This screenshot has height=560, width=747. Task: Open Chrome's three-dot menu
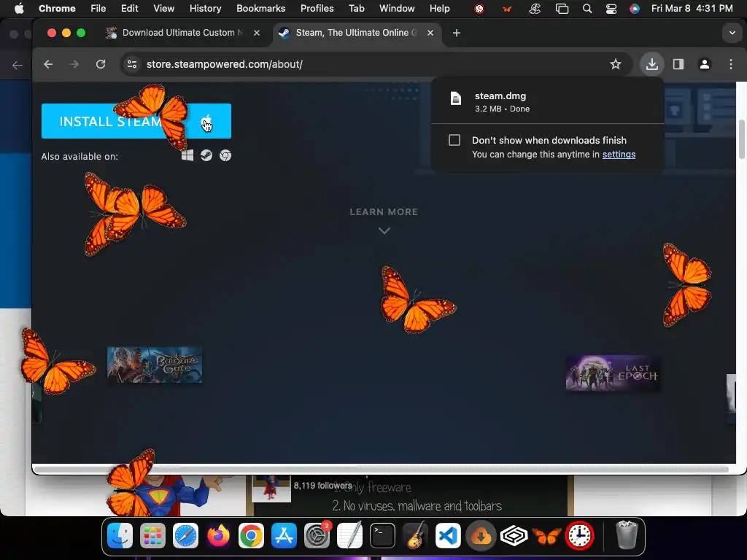[x=731, y=64]
